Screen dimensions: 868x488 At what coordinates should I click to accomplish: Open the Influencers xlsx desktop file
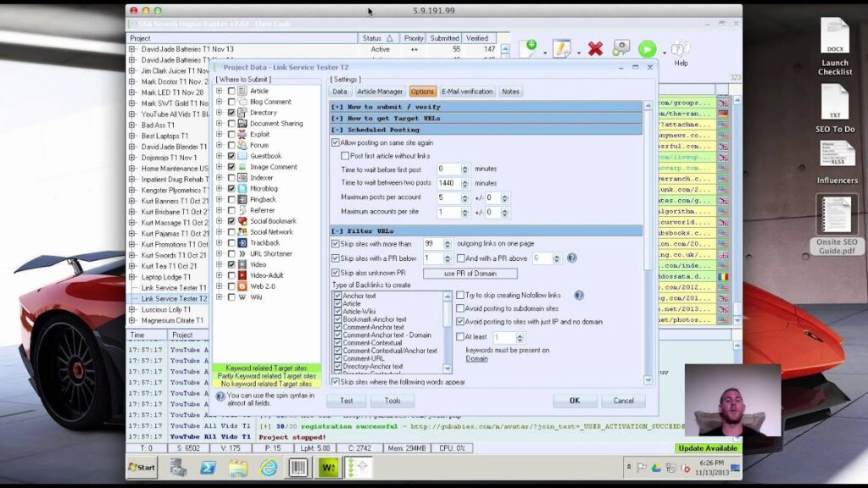click(837, 162)
